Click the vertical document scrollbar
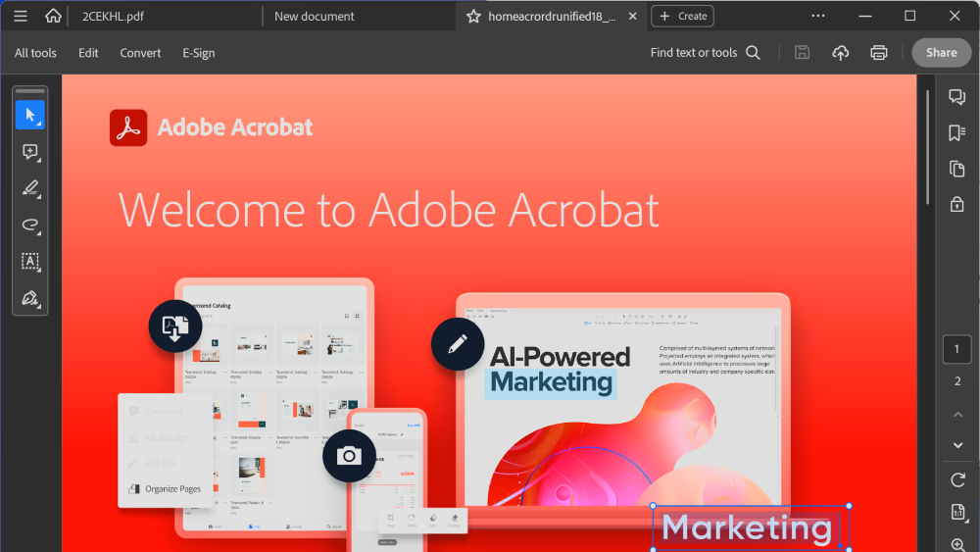The width and height of the screenshot is (980, 552). (x=928, y=147)
